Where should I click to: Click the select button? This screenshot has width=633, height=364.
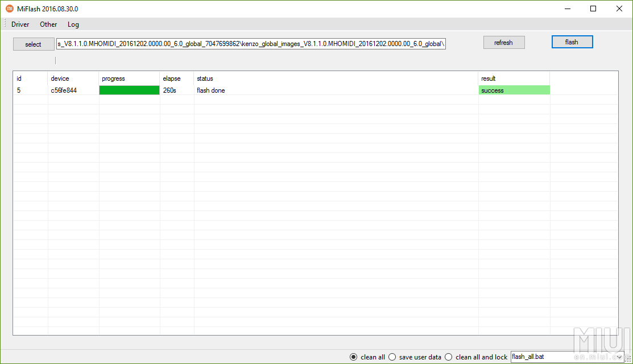pos(34,44)
